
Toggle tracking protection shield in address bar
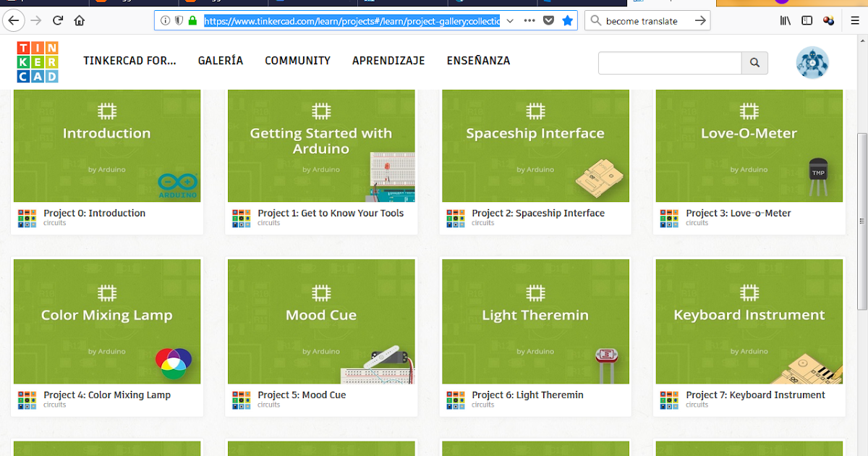point(178,20)
